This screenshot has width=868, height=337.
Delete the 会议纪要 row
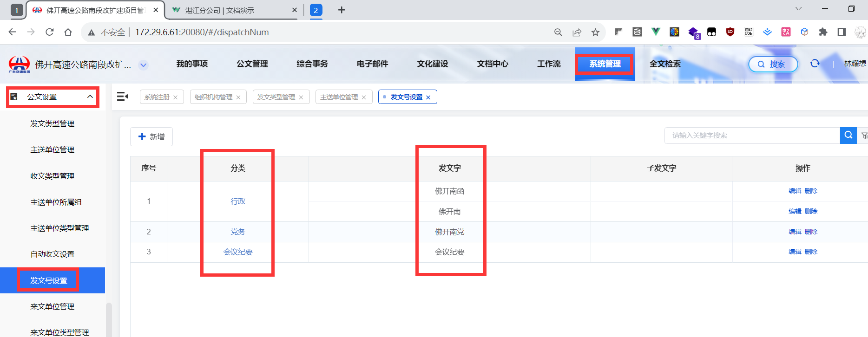coord(811,252)
